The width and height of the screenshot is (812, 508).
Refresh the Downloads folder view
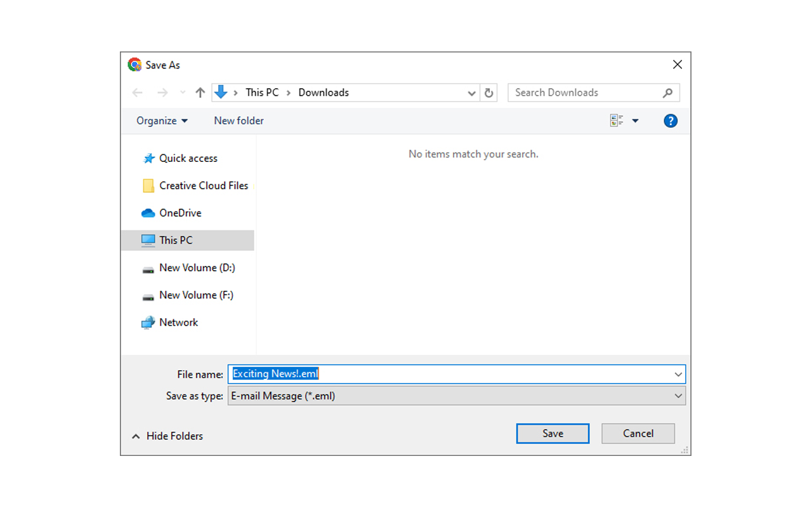click(x=488, y=92)
